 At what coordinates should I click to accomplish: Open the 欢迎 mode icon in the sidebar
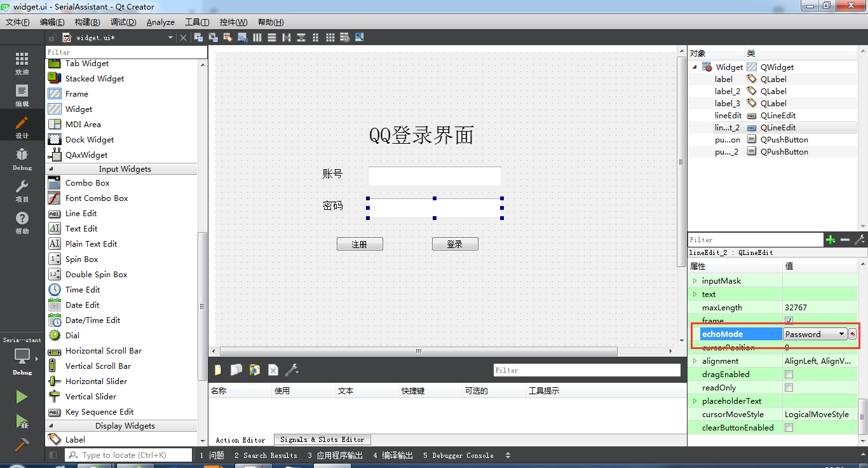21,64
